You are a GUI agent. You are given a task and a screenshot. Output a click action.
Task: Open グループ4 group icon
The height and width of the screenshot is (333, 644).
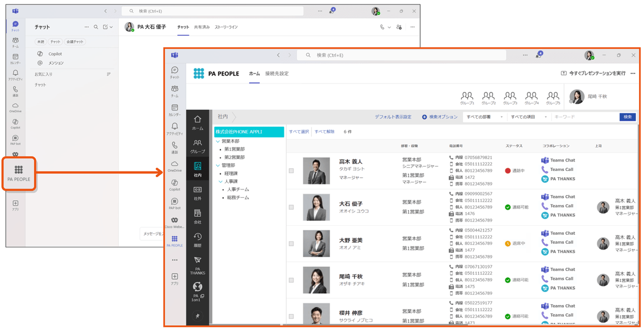coord(531,98)
